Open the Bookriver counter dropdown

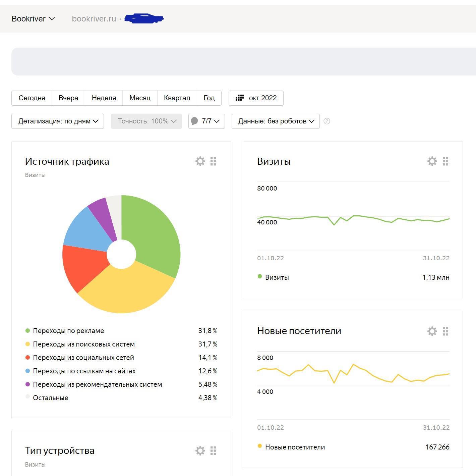point(33,19)
